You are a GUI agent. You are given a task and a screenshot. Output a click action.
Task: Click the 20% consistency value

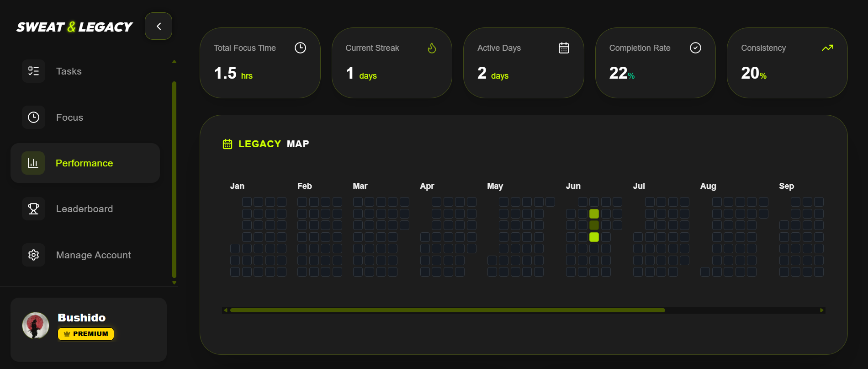pyautogui.click(x=754, y=73)
